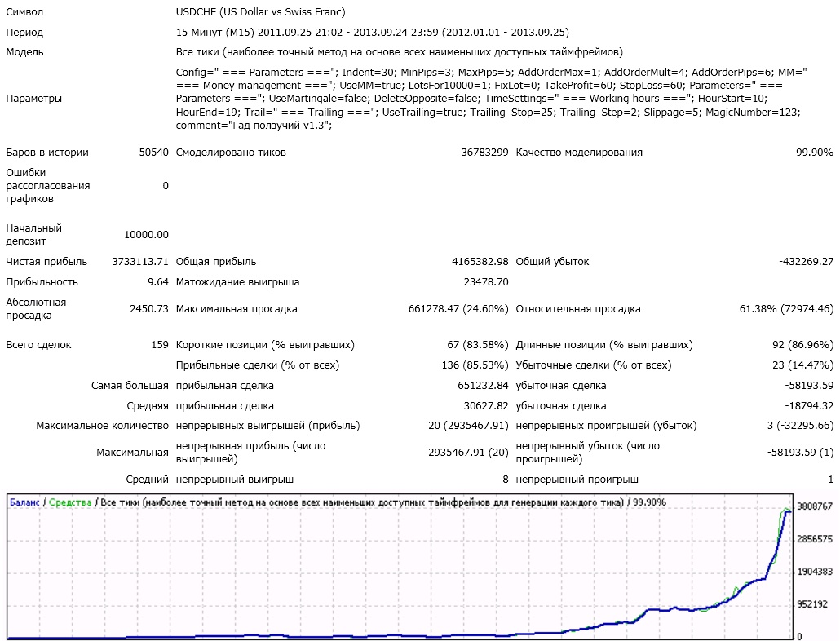Select expected payoff value 23478.70
The width and height of the screenshot is (840, 641).
pyautogui.click(x=486, y=281)
